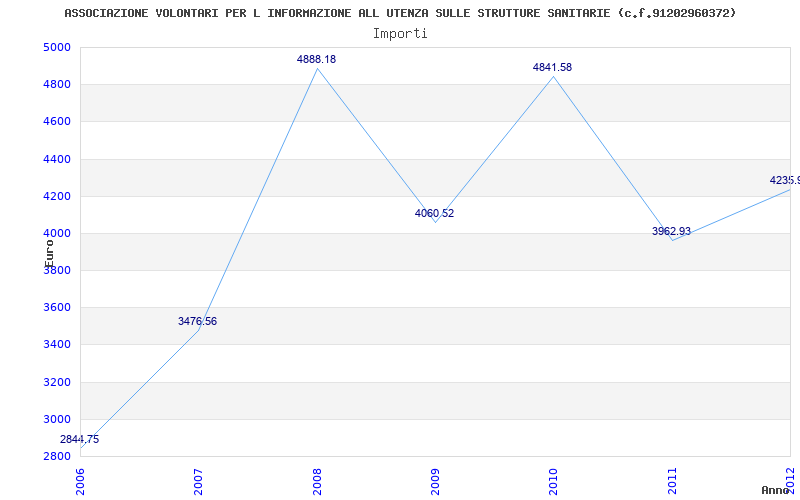This screenshot has height=500, width=800.
Task: Click y-axis tick 3200
Action: point(56,382)
